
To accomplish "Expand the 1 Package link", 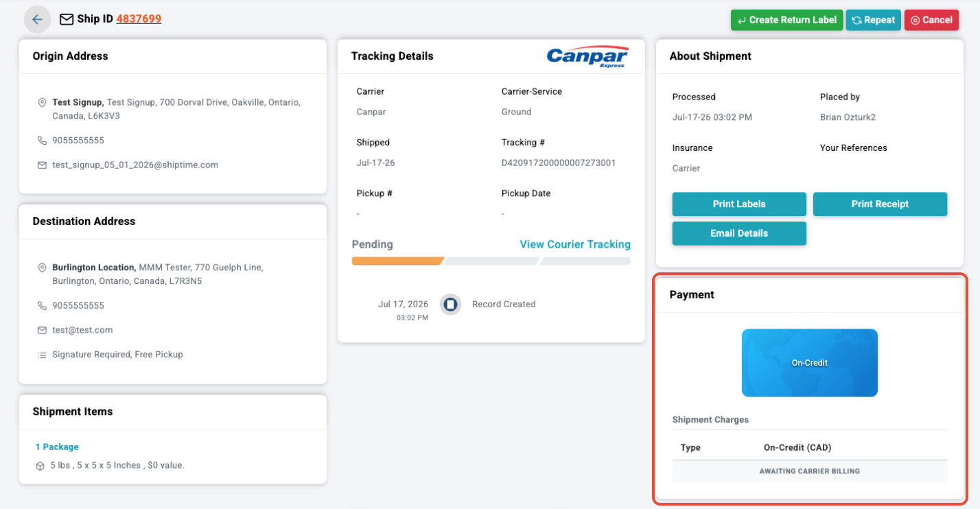I will (57, 447).
